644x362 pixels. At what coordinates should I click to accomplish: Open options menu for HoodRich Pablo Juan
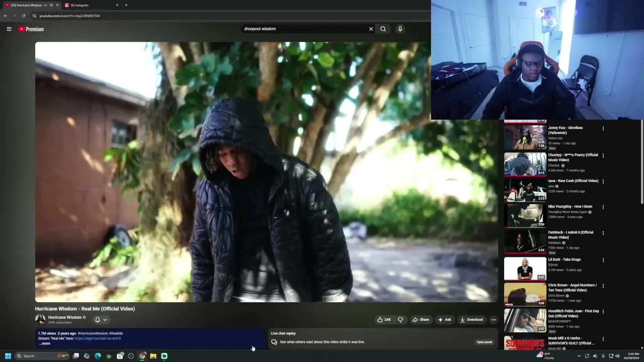pos(603,312)
